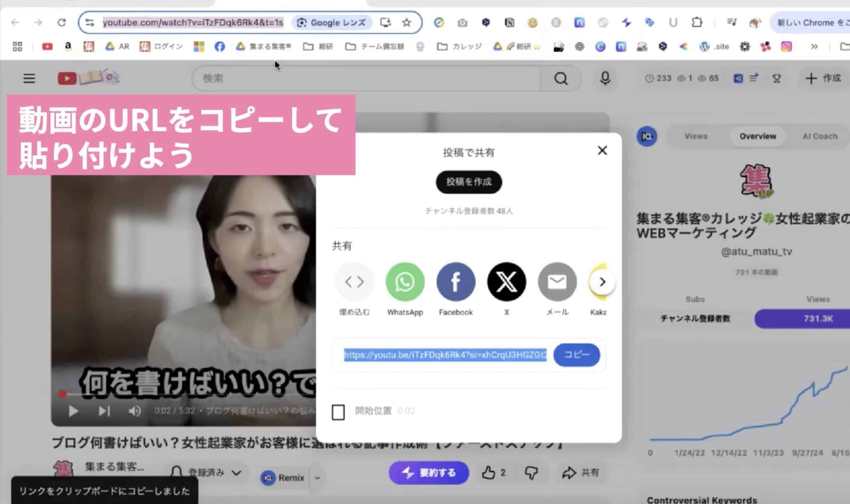Share on X icon
850x504 pixels.
506,282
